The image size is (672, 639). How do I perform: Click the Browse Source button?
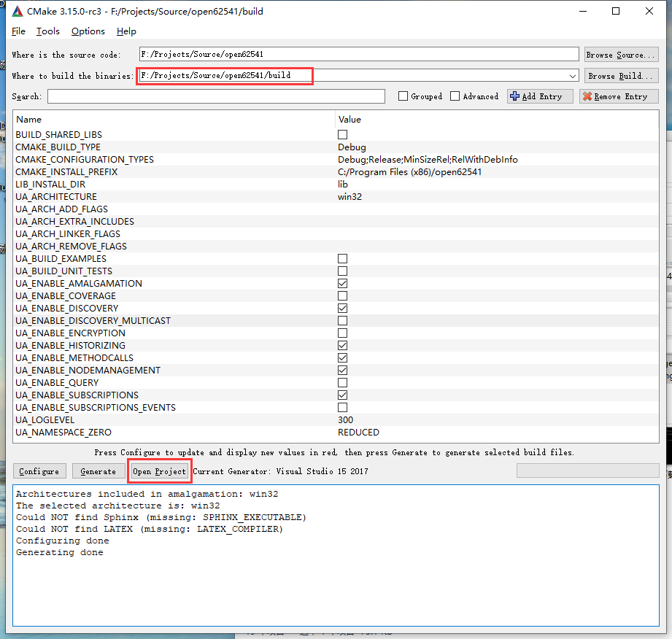[622, 55]
